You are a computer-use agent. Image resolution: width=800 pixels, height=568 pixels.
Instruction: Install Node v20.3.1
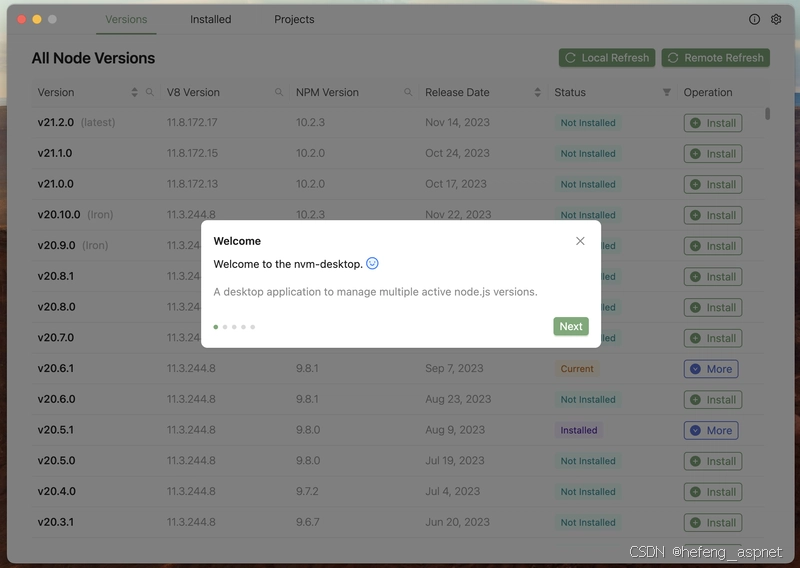[x=713, y=523]
